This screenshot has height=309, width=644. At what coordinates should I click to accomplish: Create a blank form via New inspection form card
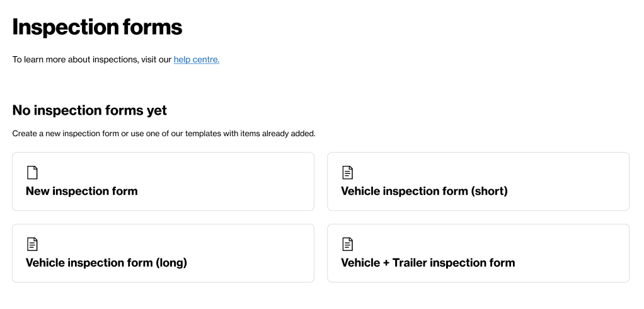click(x=163, y=181)
